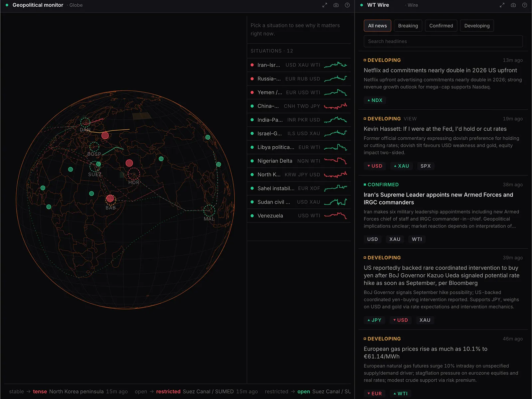This screenshot has width=532, height=399.
Task: Click the North Korea peninsula ticker item
Action: (x=68, y=391)
